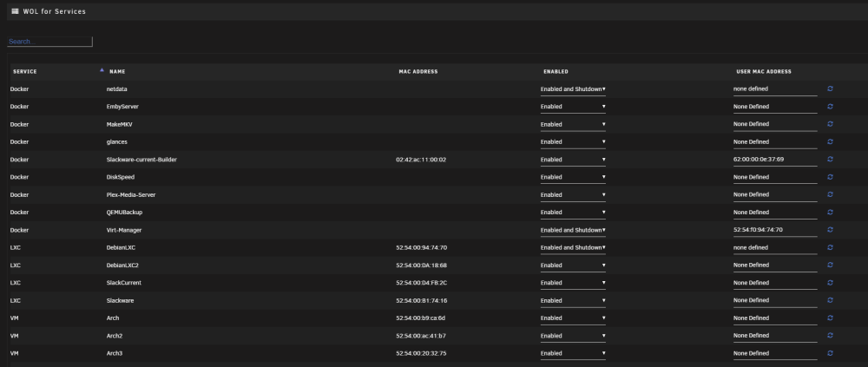Sort the table by the Service column header
Screen dimensions: 868x367
pos(25,71)
